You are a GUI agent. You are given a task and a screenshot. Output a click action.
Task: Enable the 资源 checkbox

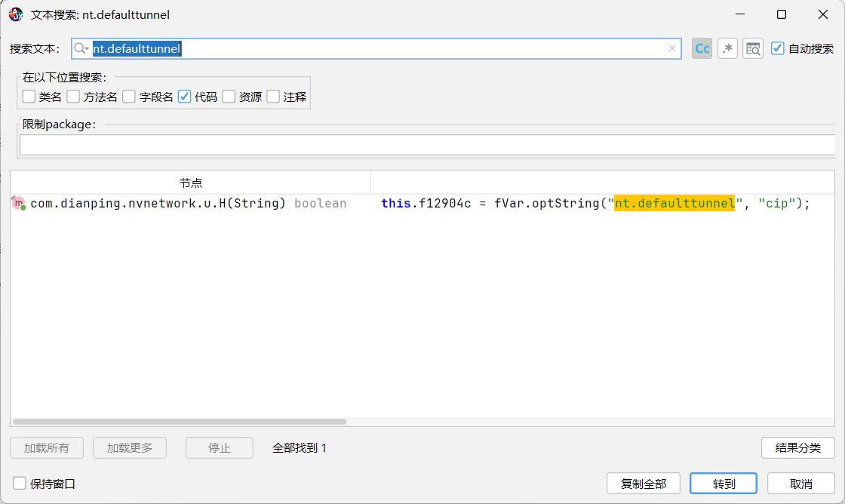pos(229,97)
